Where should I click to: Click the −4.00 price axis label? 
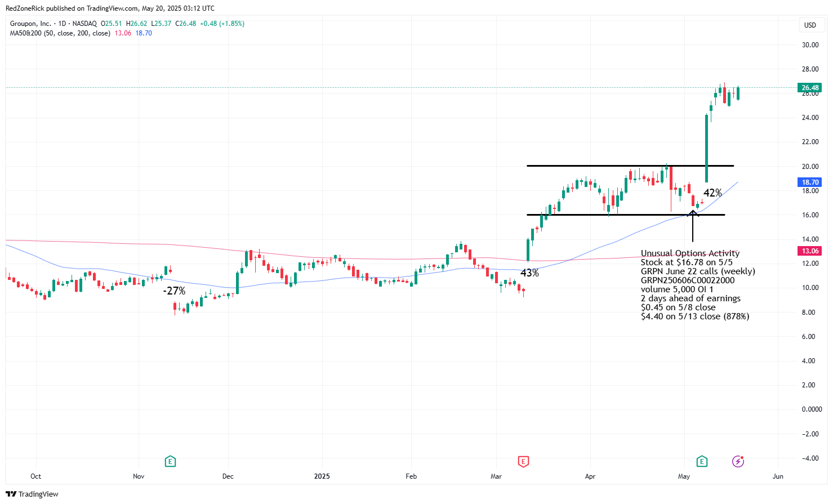point(810,458)
